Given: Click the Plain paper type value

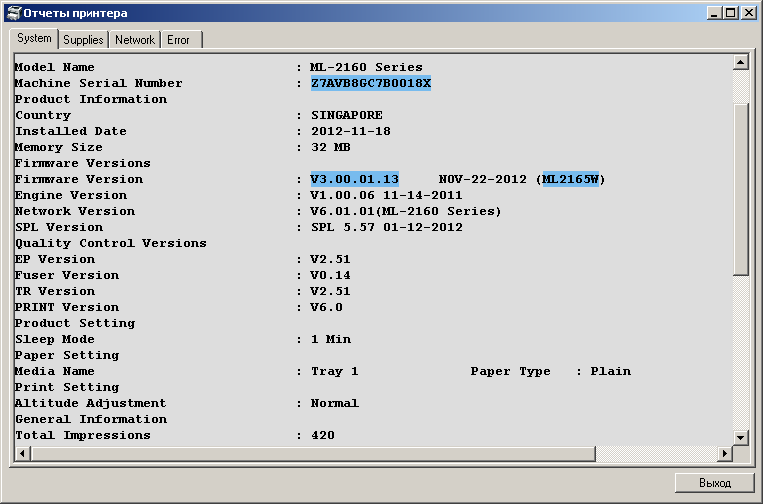Looking at the screenshot, I should [611, 371].
